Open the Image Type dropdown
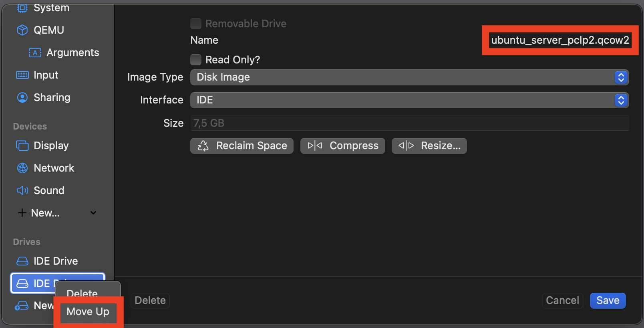This screenshot has height=328, width=644. pyautogui.click(x=409, y=77)
